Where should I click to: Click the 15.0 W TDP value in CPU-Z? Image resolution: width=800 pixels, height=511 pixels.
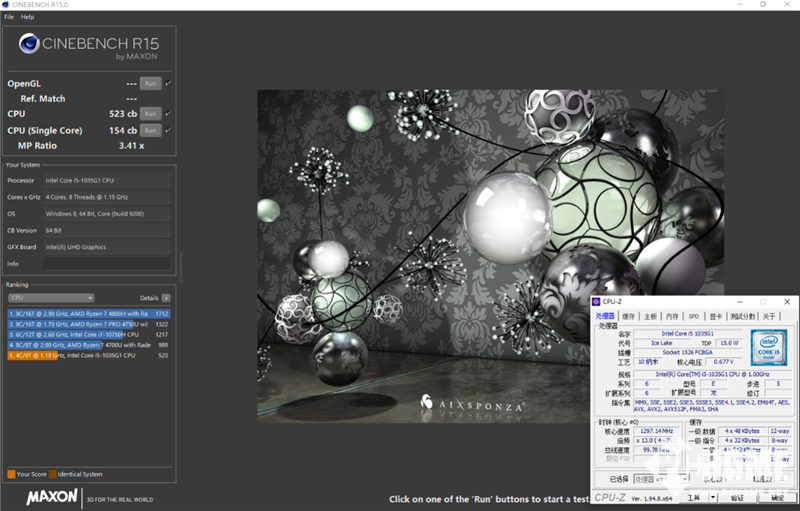click(x=729, y=343)
